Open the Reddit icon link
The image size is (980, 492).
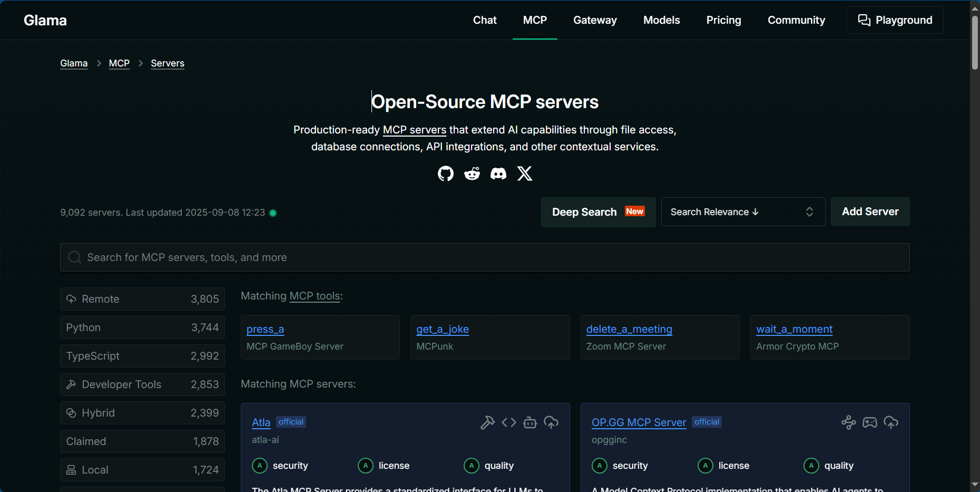[x=472, y=173]
